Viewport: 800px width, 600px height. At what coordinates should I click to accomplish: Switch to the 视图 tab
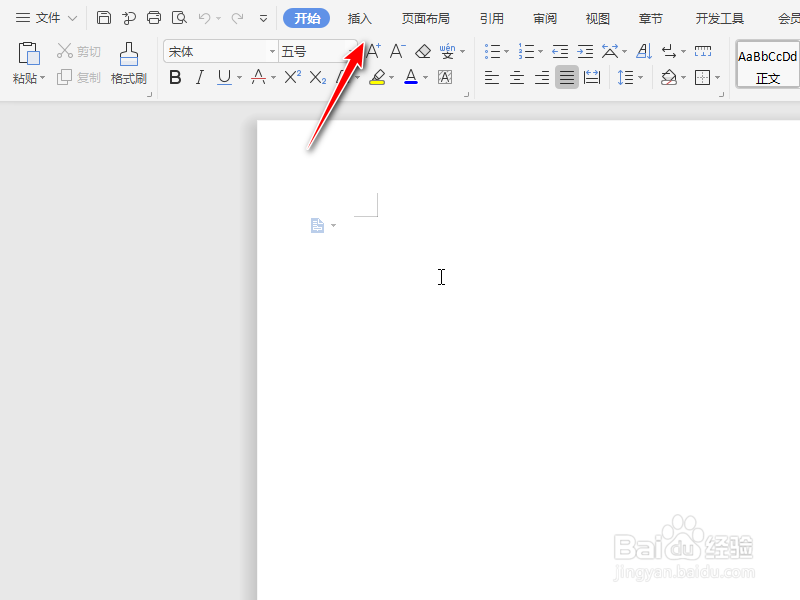coord(598,19)
